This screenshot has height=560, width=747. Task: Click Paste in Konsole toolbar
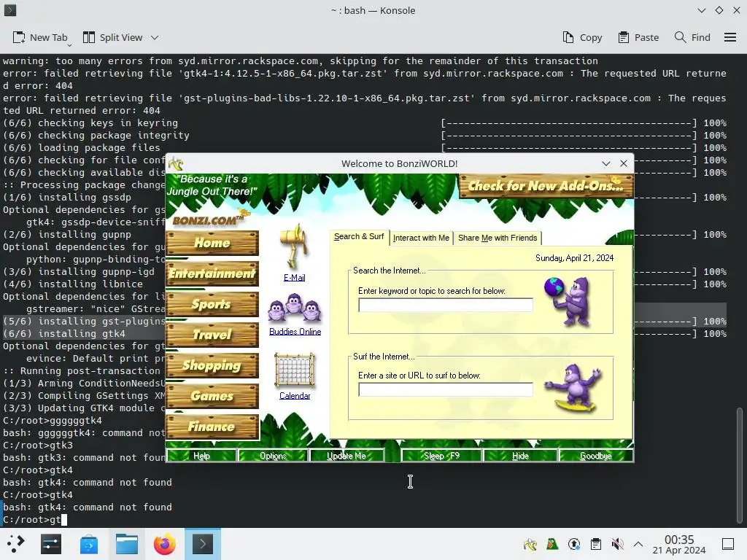[x=638, y=38]
